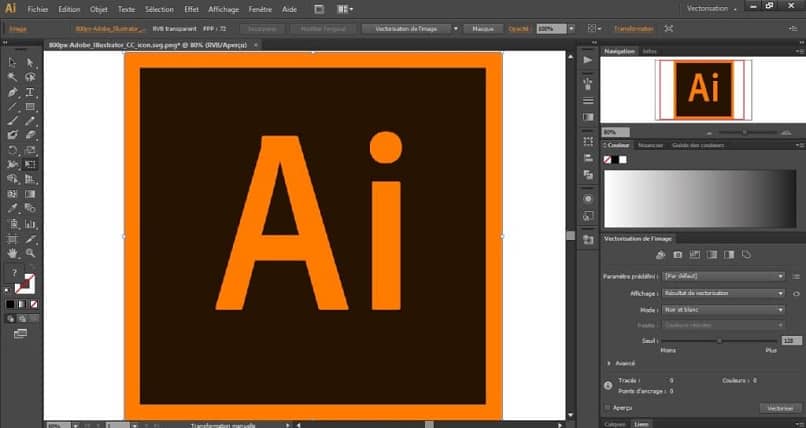Select the Eyedropper tool
Image resolution: width=806 pixels, height=428 pixels.
pyautogui.click(x=12, y=209)
